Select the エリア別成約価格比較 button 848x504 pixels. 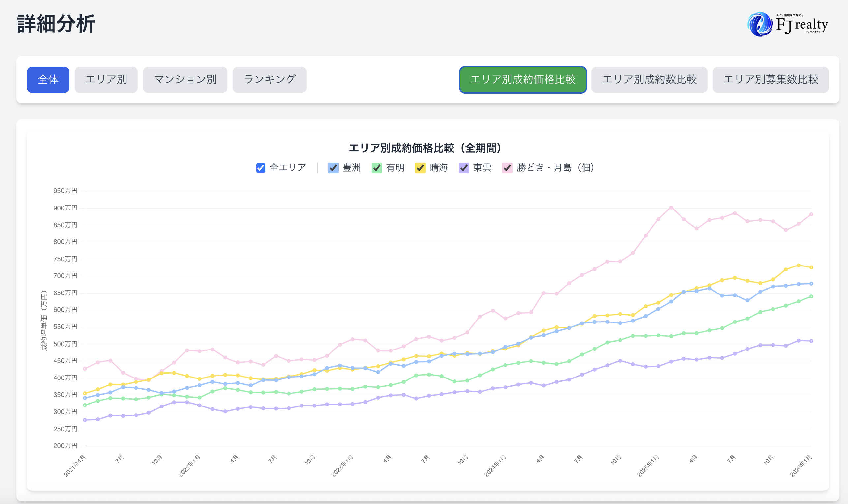point(522,79)
